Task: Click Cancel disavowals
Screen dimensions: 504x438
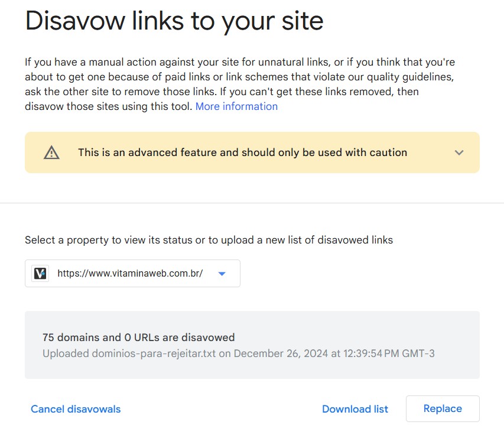Action: click(x=76, y=409)
